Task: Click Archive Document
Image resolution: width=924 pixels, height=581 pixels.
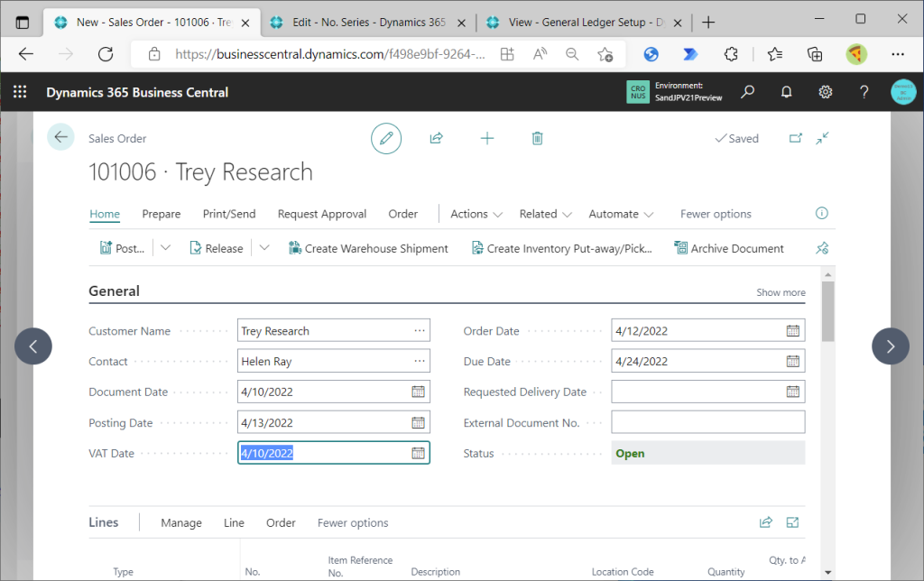Action: point(729,248)
